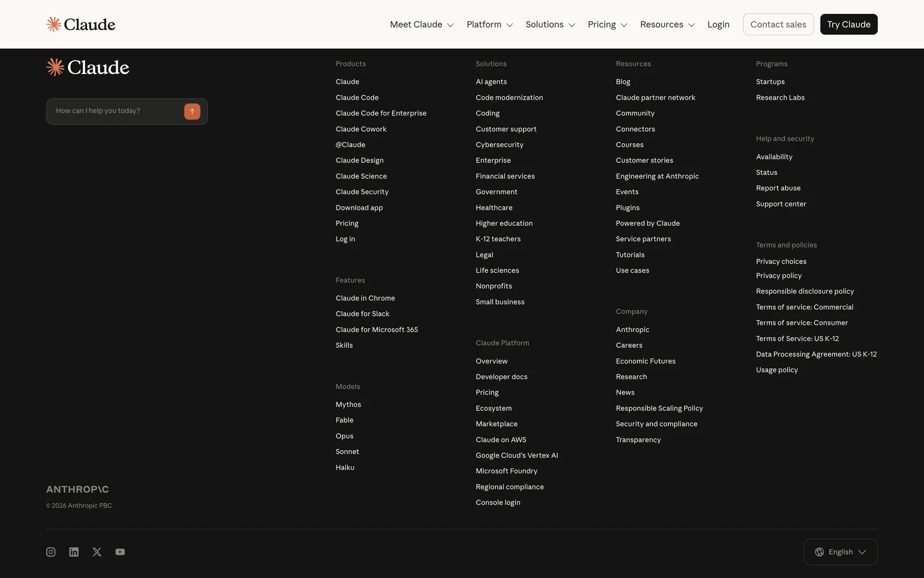924x578 pixels.
Task: Open the Responsible Scaling Policy link
Action: pos(660,408)
